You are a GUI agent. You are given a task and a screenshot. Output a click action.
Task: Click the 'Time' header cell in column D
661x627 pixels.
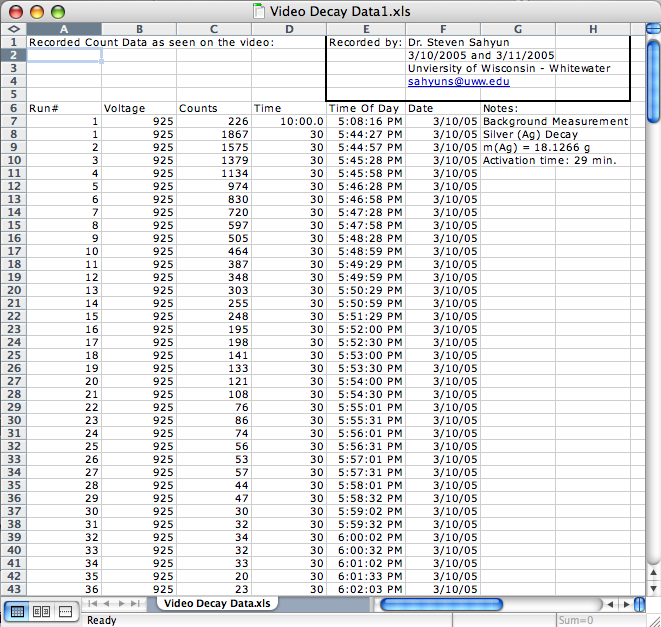click(289, 108)
